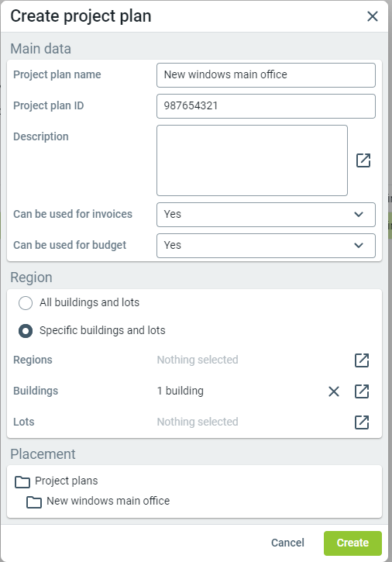Click the Project plans folder icon

(22, 481)
